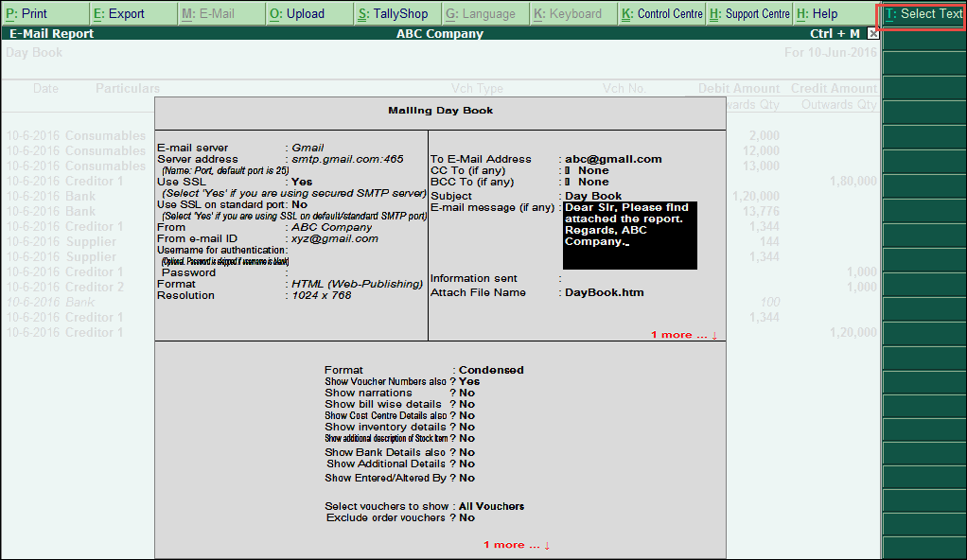Toggle Show bill wise details No
The width and height of the screenshot is (967, 560).
[x=466, y=405]
